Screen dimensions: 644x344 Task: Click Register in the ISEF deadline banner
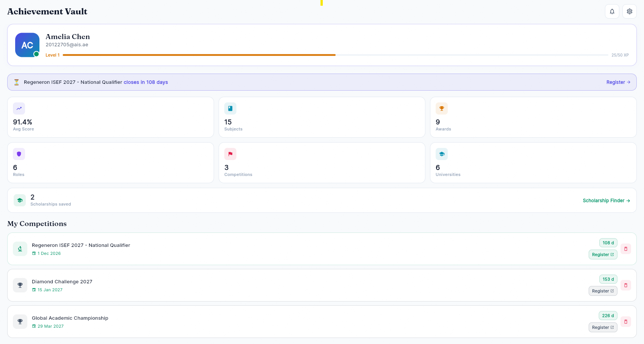tap(618, 82)
